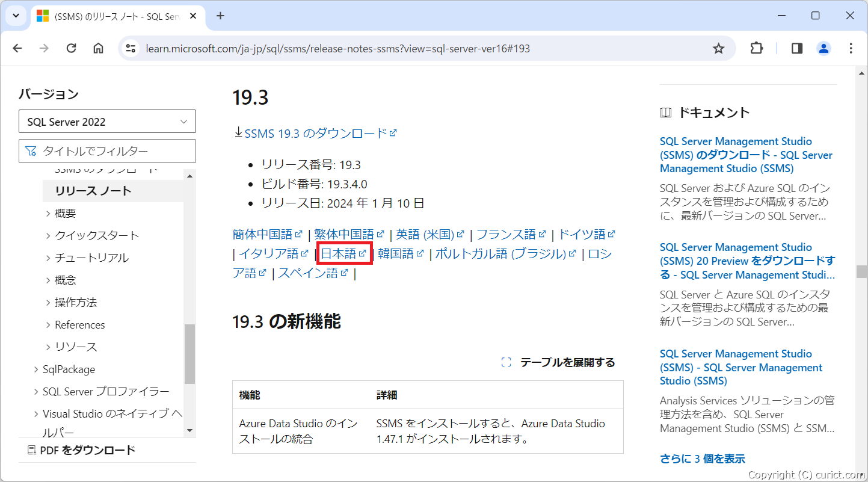Expand the 概念 tree node

[x=61, y=280]
